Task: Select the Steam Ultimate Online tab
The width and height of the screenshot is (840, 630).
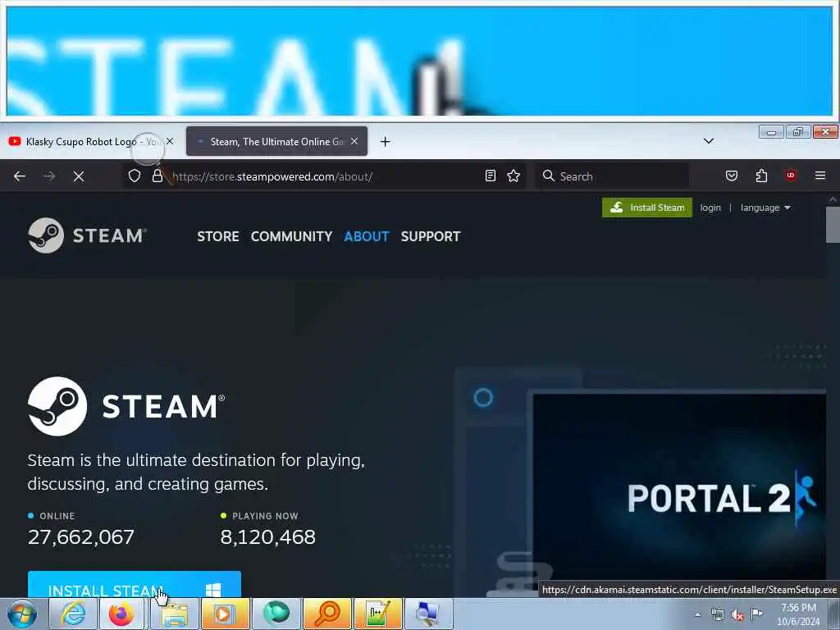Action: point(276,141)
